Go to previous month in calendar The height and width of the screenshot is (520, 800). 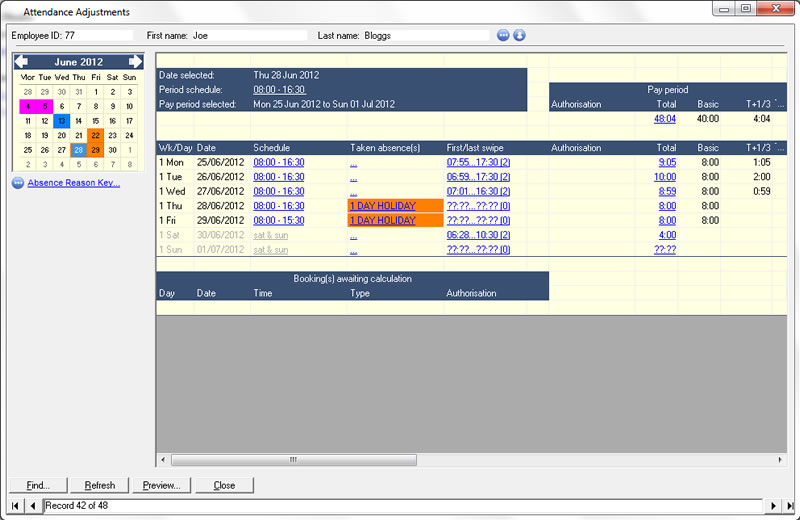(x=21, y=62)
